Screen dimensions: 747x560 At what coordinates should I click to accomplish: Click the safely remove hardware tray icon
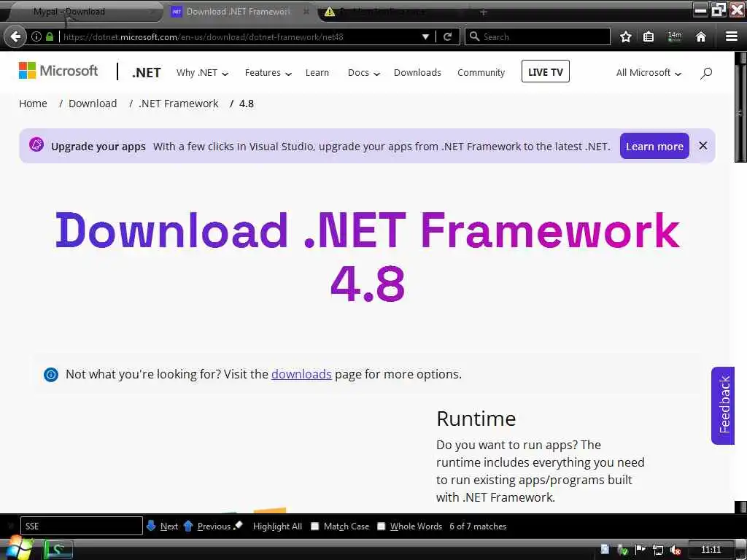click(622, 550)
